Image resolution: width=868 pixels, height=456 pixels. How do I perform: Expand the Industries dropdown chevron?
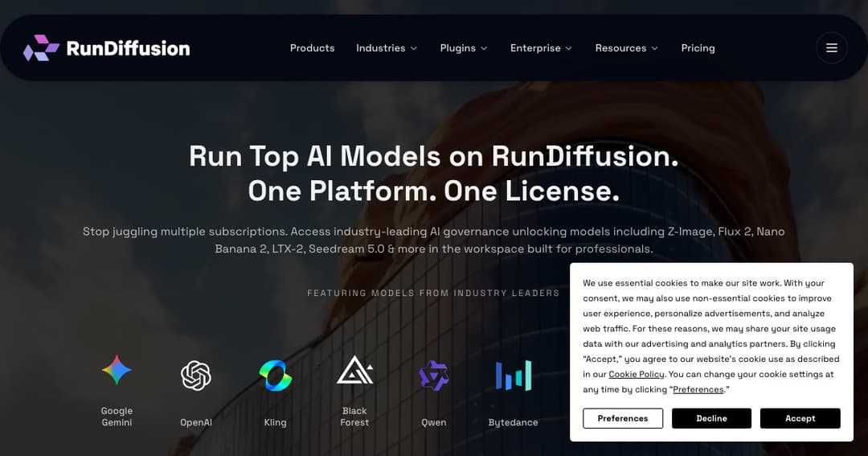pyautogui.click(x=414, y=49)
